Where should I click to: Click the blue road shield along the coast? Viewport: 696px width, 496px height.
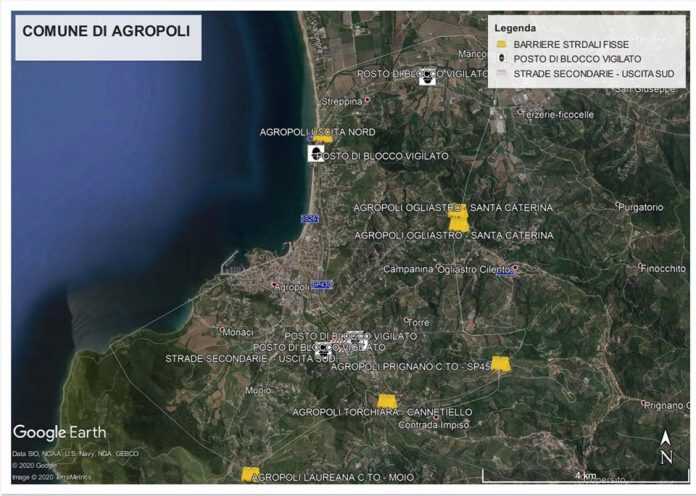(x=310, y=218)
